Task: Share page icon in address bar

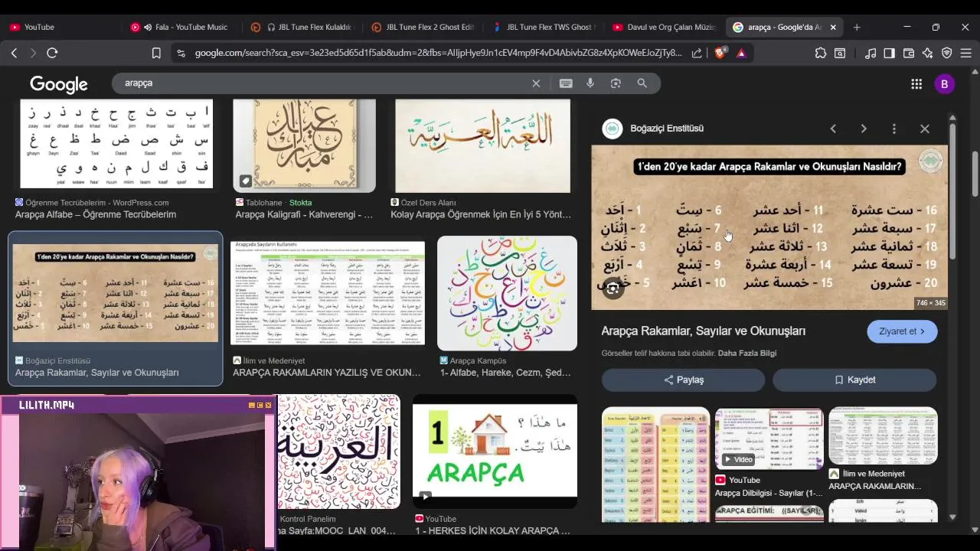Action: 697,53
